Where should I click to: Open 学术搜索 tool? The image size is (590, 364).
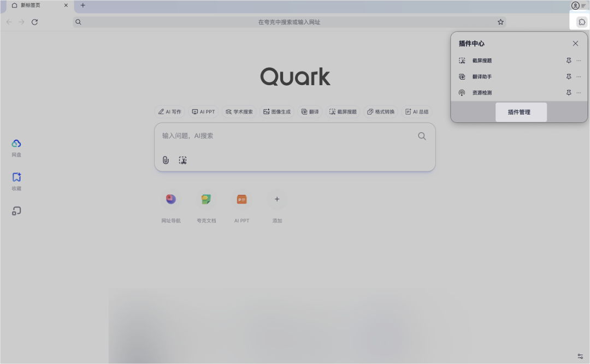239,112
